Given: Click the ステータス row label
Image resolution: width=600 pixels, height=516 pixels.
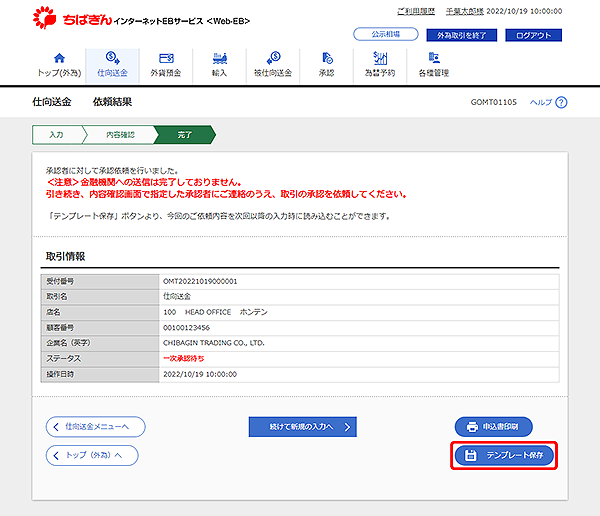Looking at the screenshot, I should pyautogui.click(x=64, y=358).
